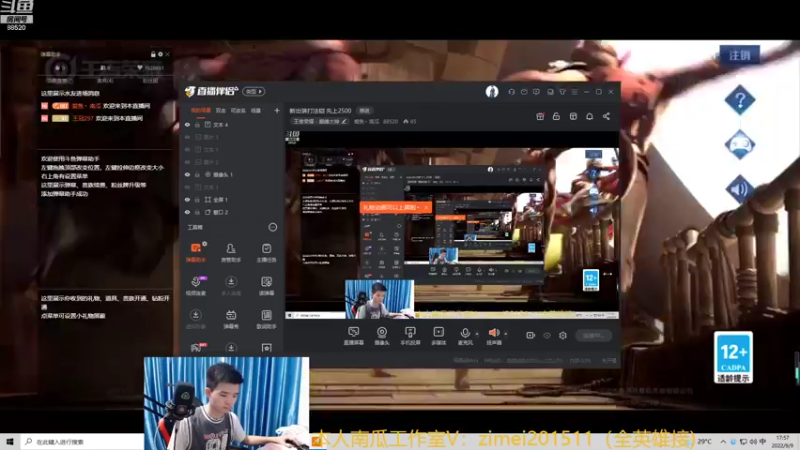Image resolution: width=800 pixels, height=450 pixels.
Task: Toggle the lock on 窗口 2 source
Action: point(197,212)
